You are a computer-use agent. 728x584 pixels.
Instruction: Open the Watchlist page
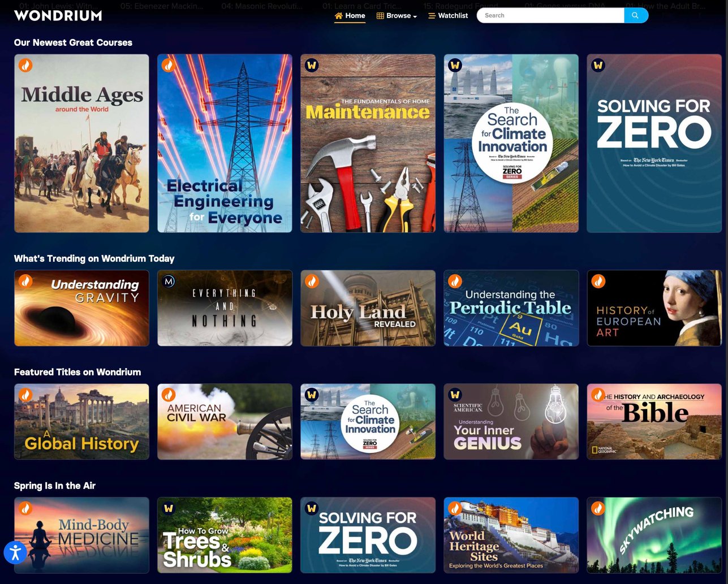(448, 16)
